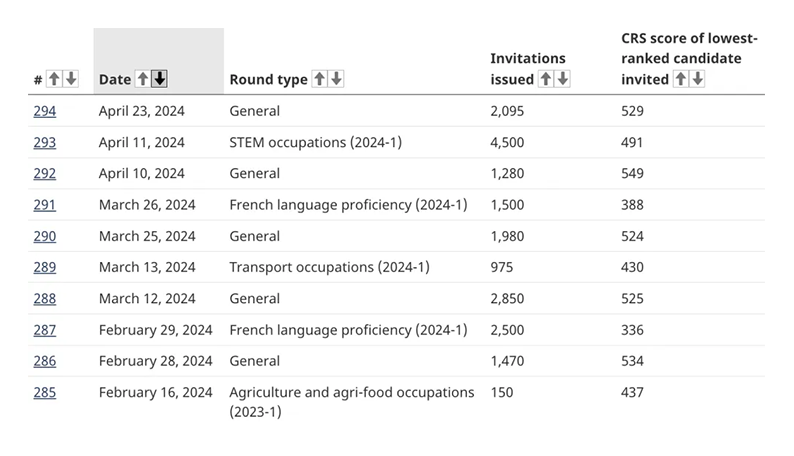Sort round number column descending

pyautogui.click(x=70, y=79)
